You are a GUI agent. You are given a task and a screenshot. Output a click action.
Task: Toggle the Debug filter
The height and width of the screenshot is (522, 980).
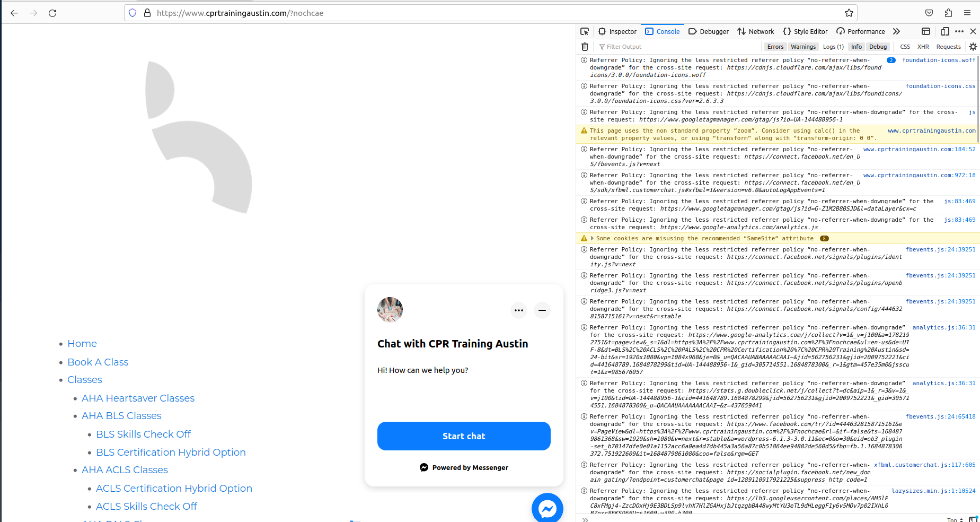point(878,47)
